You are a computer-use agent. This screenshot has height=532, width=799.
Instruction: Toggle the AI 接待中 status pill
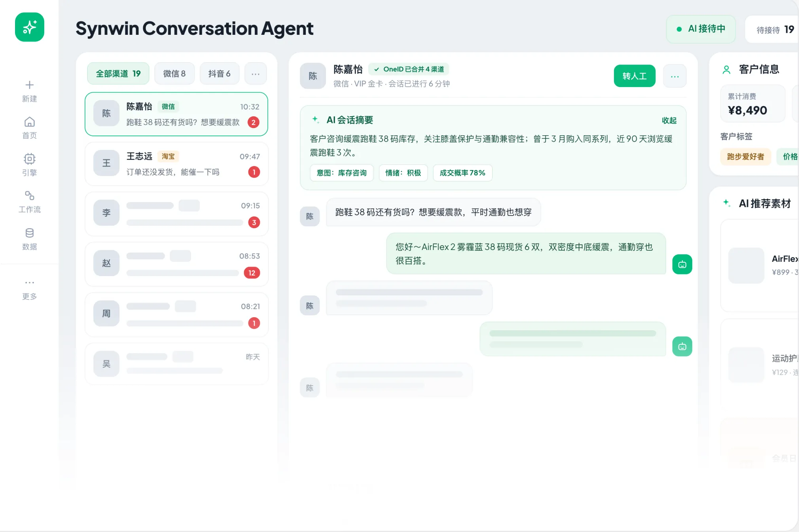[x=701, y=29]
